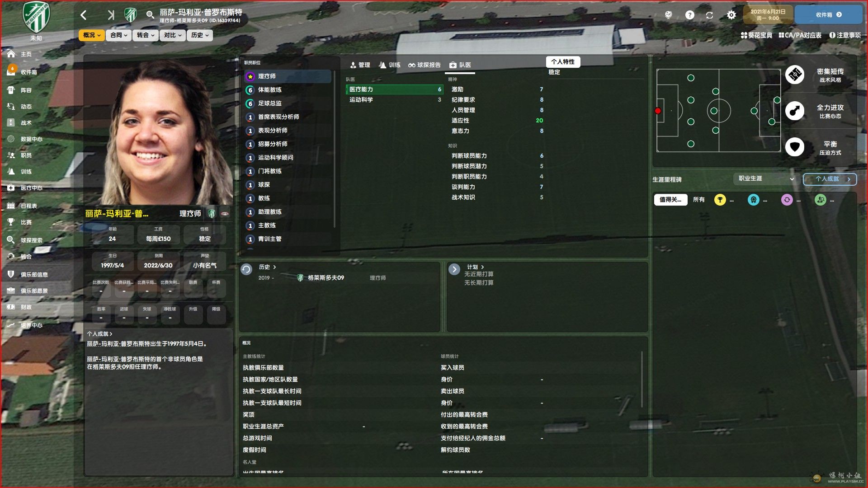Viewport: 868px width, 488px height.
Task: Click the trophy milestone filter icon
Action: (719, 200)
